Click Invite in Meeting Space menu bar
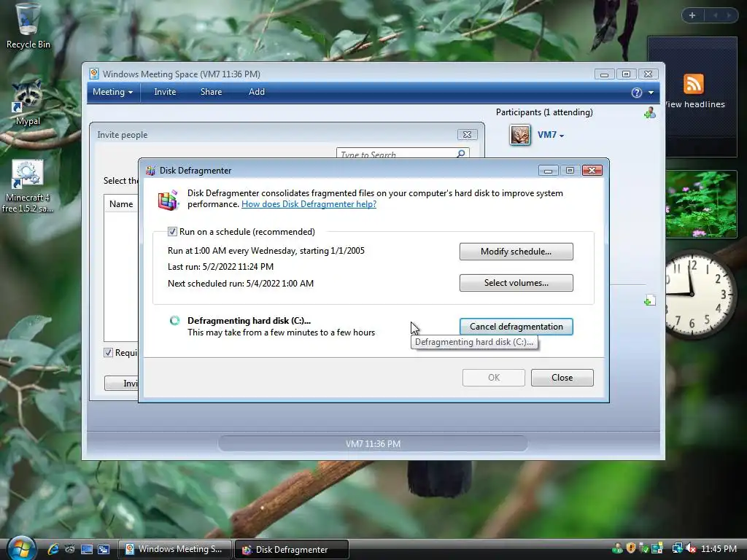The width and height of the screenshot is (747, 560). 165,92
